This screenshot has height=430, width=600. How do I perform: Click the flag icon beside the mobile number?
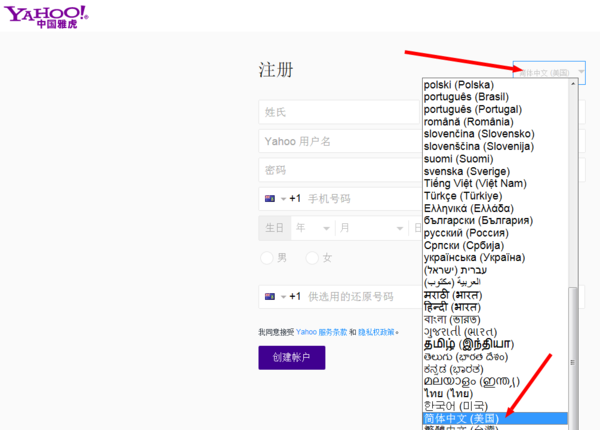(x=269, y=199)
